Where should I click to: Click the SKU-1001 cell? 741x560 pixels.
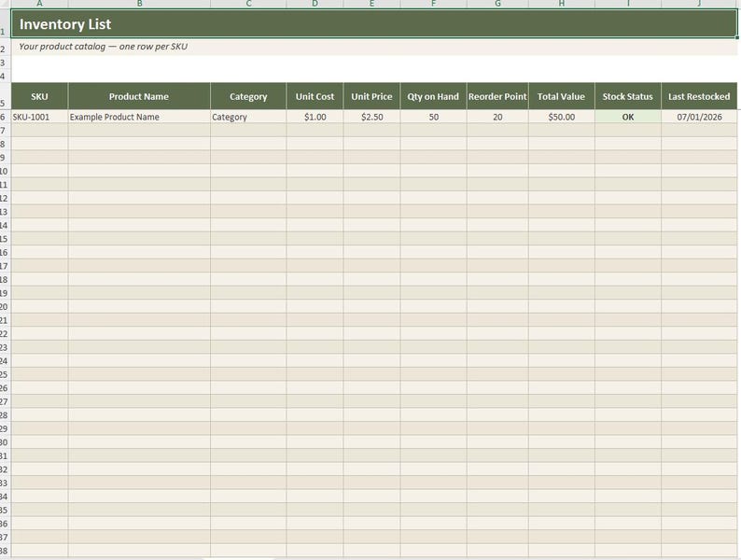(x=40, y=117)
